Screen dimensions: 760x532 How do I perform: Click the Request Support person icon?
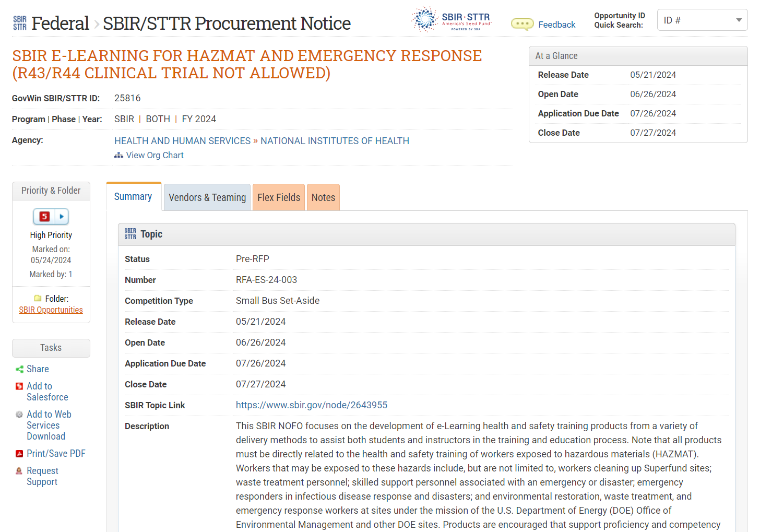(19, 471)
